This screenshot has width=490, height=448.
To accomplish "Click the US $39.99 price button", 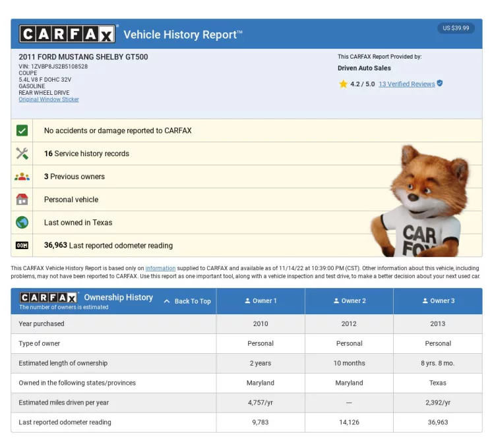I will tap(456, 28).
